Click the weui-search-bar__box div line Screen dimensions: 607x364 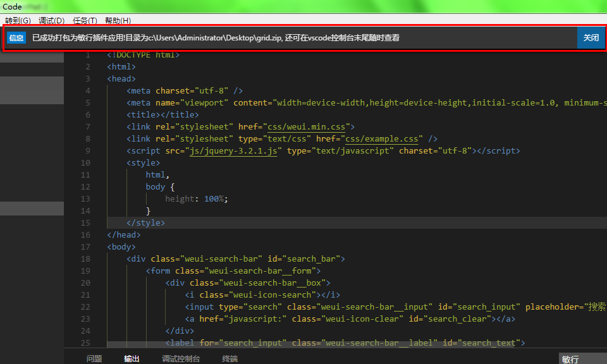248,282
